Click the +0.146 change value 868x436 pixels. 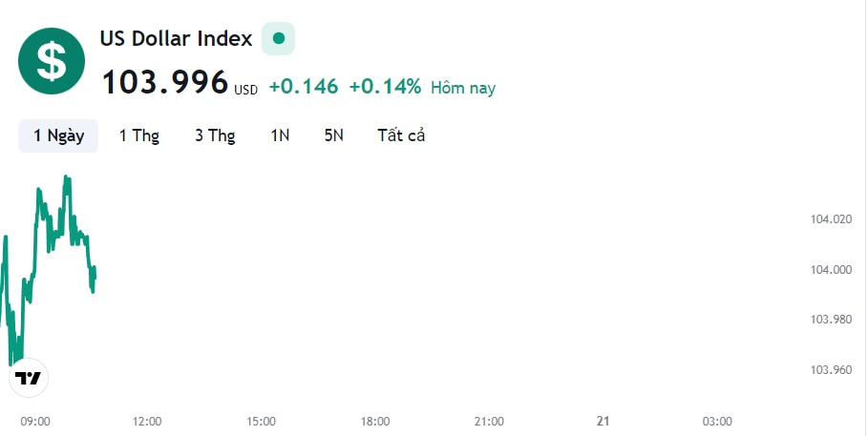[304, 87]
